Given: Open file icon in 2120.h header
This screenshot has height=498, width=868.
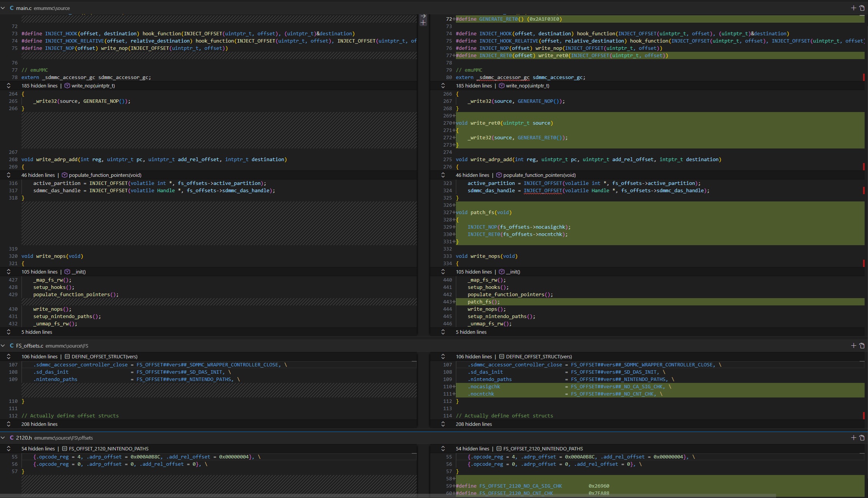Looking at the screenshot, I should [x=862, y=437].
